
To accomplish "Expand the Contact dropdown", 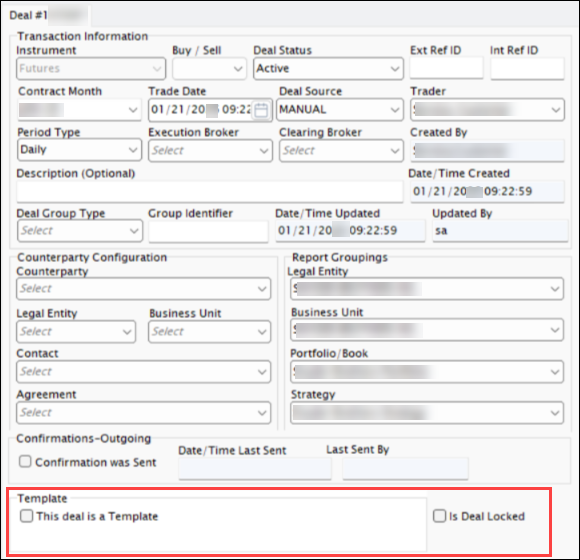I will pos(144,371).
